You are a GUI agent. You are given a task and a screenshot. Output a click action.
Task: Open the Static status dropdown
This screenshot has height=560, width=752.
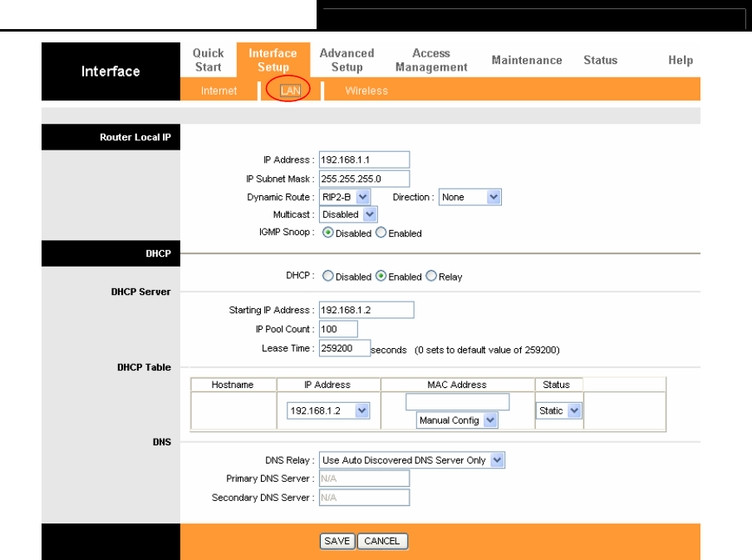click(x=559, y=410)
